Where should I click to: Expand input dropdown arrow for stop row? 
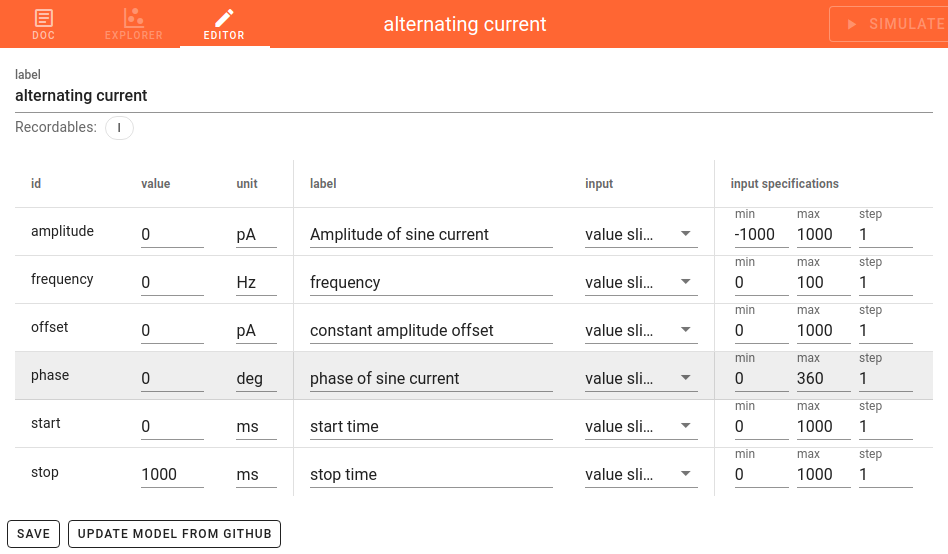(x=686, y=474)
